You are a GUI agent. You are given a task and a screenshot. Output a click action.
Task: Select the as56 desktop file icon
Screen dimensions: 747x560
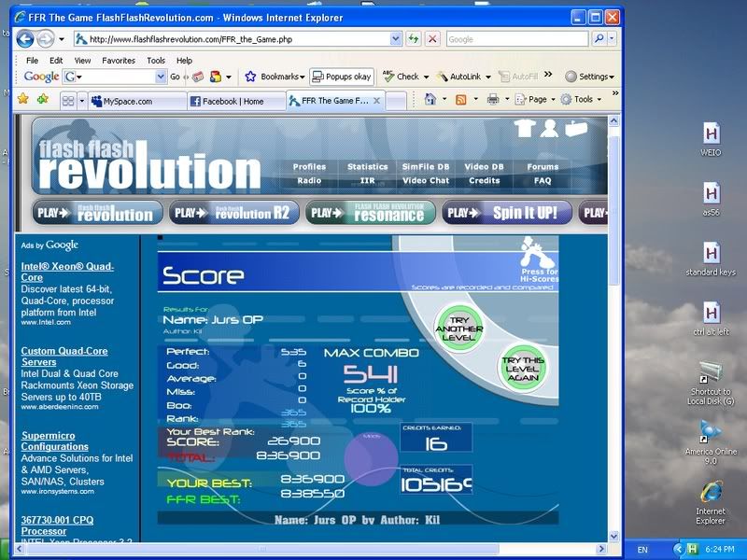click(x=711, y=199)
